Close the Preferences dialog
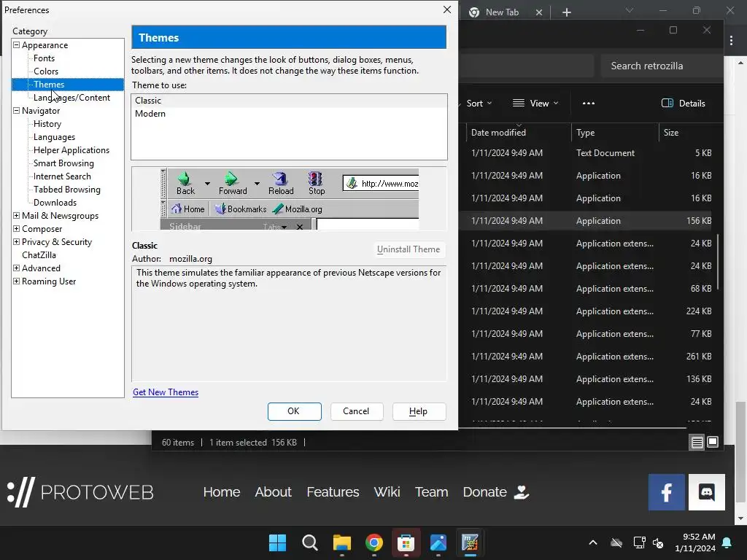Image resolution: width=747 pixels, height=560 pixels. coord(447,9)
